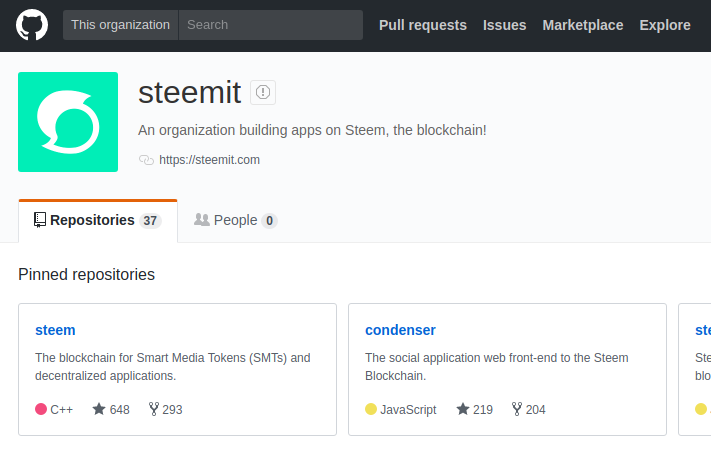Click the link icon before steemit.com URL
The image size is (711, 455).
click(x=146, y=160)
